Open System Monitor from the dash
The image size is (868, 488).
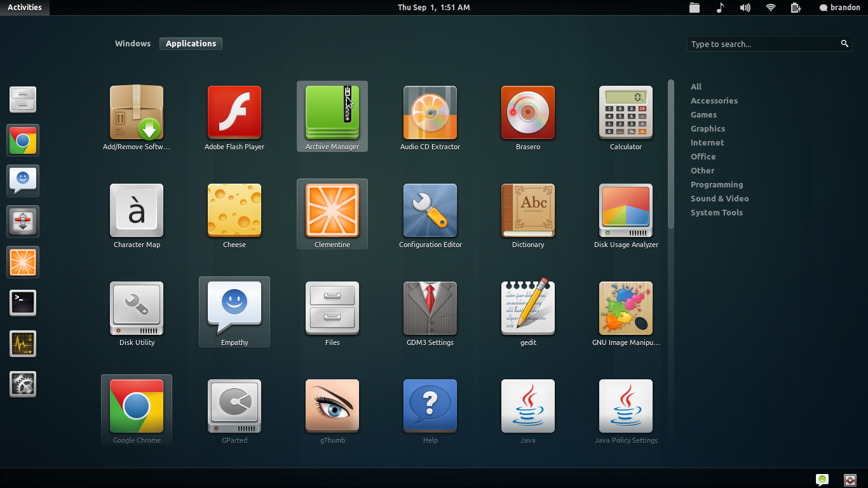coord(23,344)
